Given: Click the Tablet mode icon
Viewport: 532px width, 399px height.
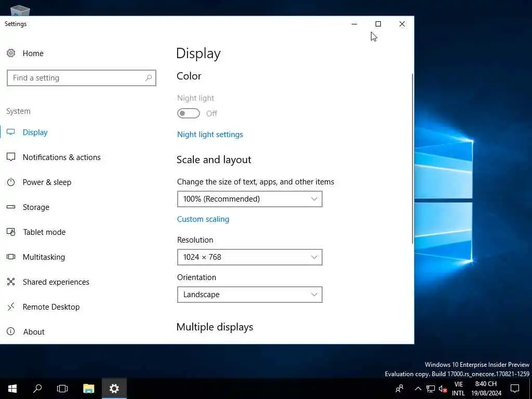Looking at the screenshot, I should tap(11, 232).
